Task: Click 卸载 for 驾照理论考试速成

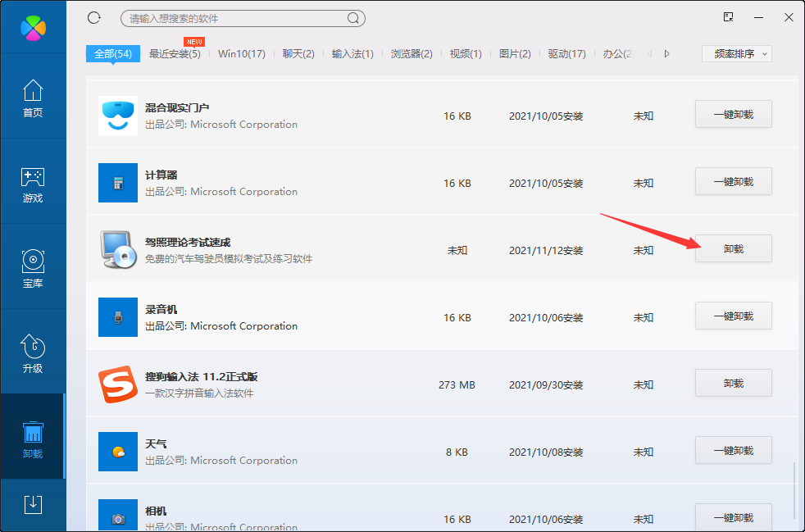Action: (734, 248)
